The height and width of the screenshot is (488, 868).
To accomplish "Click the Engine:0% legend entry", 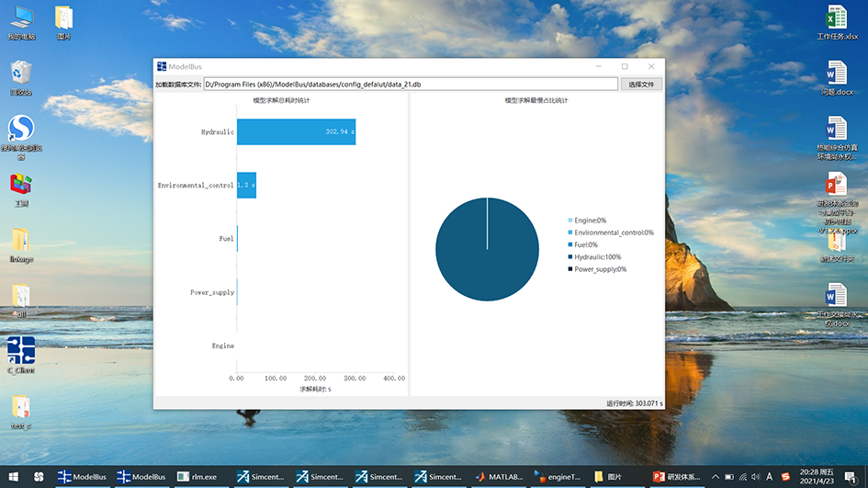I will [589, 221].
